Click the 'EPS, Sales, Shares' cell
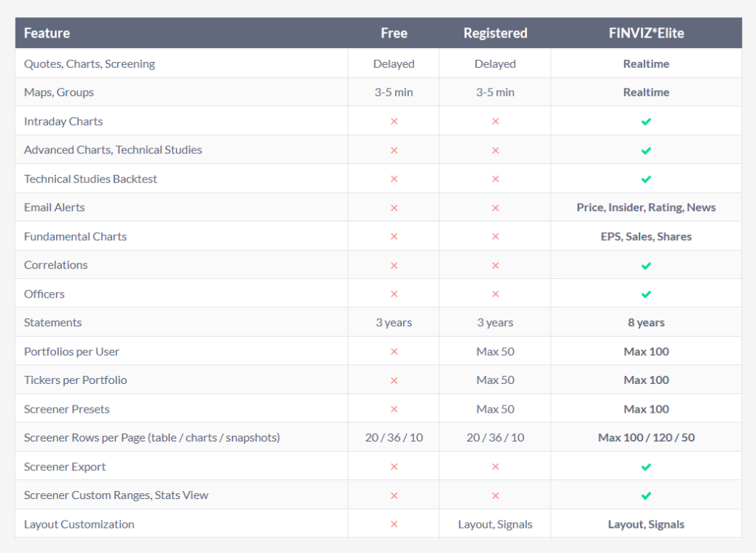756x553 pixels. 646,236
